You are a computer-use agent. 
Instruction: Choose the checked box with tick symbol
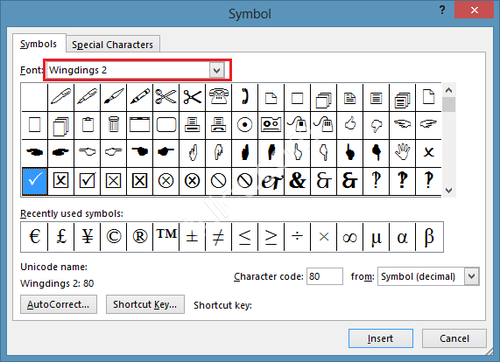coord(87,181)
